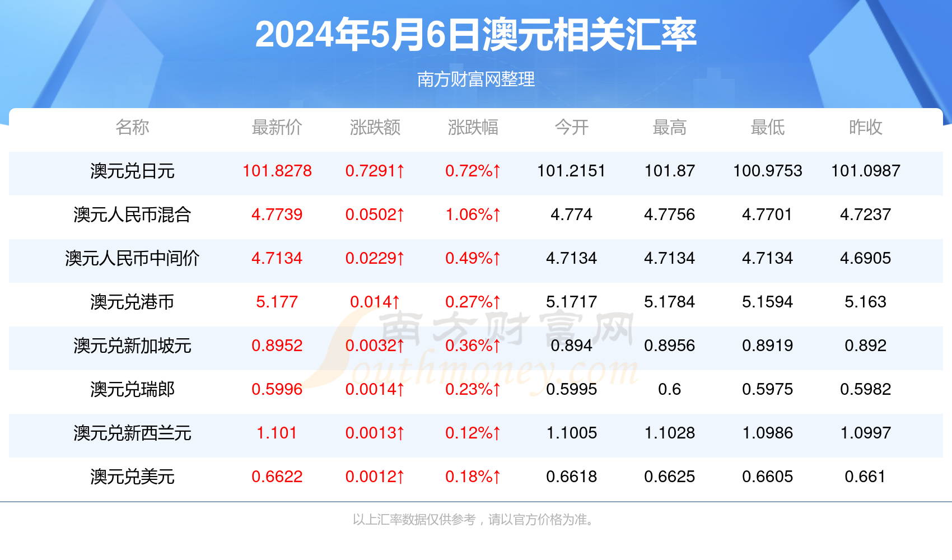Click opening value 4.774
The height and width of the screenshot is (560, 952).
571,214
